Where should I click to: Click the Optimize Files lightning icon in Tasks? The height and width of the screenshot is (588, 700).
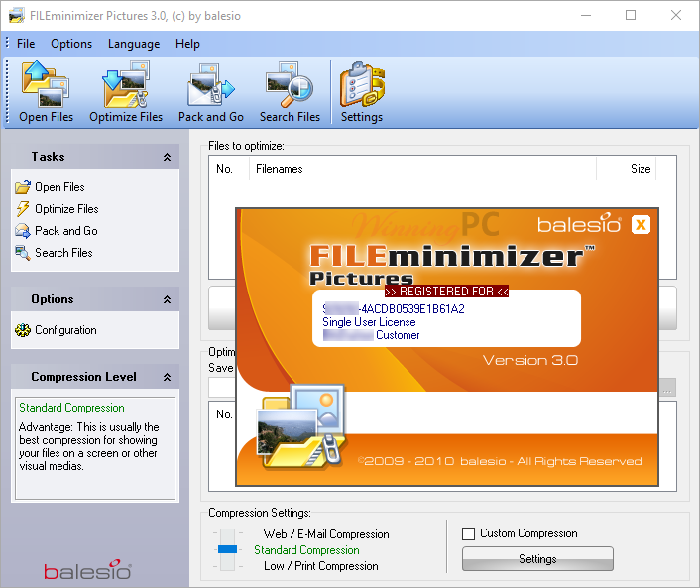point(23,209)
